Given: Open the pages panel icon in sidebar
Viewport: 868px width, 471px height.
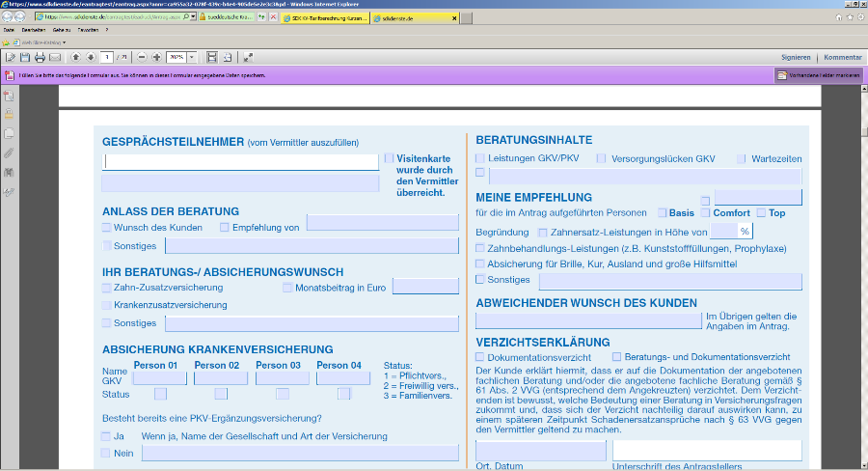Looking at the screenshot, I should pos(9,133).
